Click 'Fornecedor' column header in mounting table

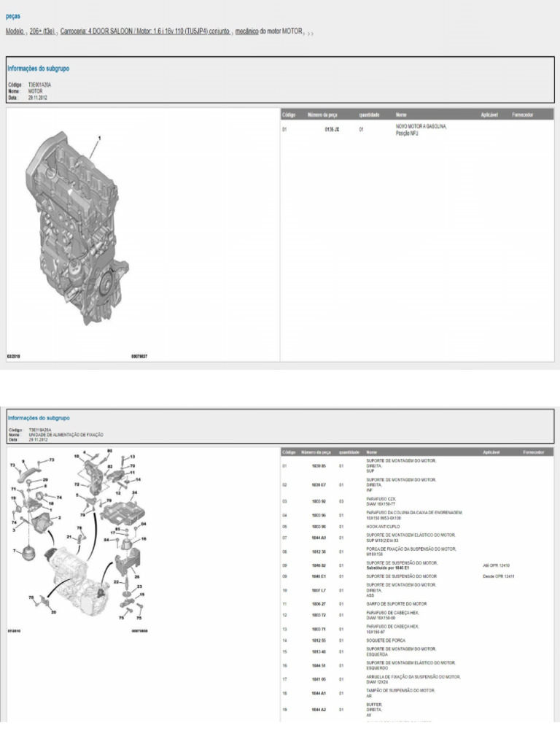[x=533, y=452]
